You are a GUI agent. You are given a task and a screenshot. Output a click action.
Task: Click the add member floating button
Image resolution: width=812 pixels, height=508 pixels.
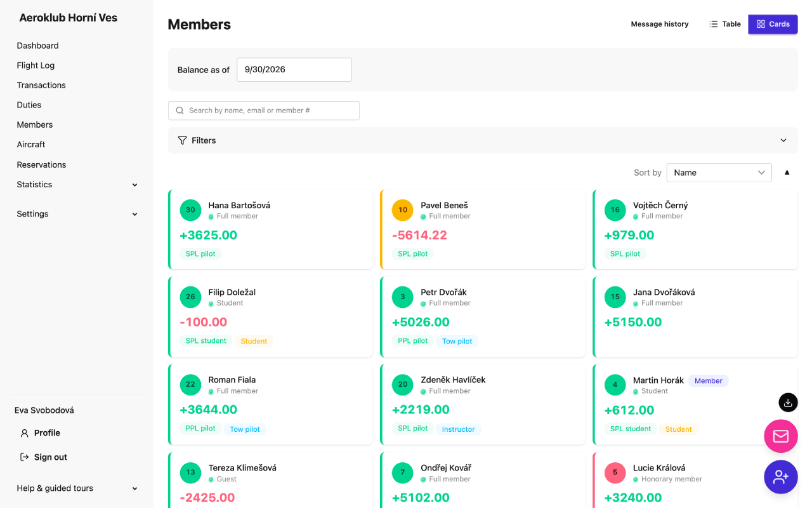pos(781,477)
